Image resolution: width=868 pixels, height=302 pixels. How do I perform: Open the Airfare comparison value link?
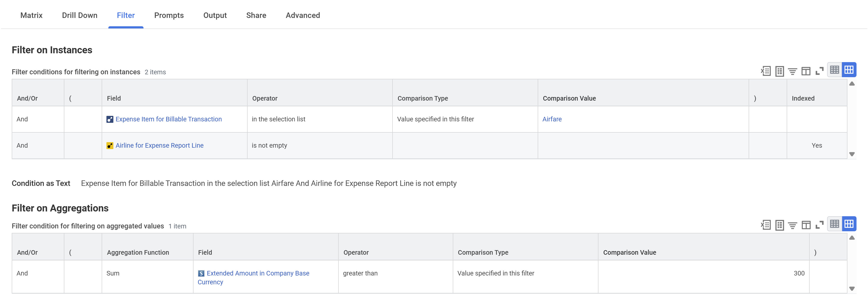tap(552, 119)
